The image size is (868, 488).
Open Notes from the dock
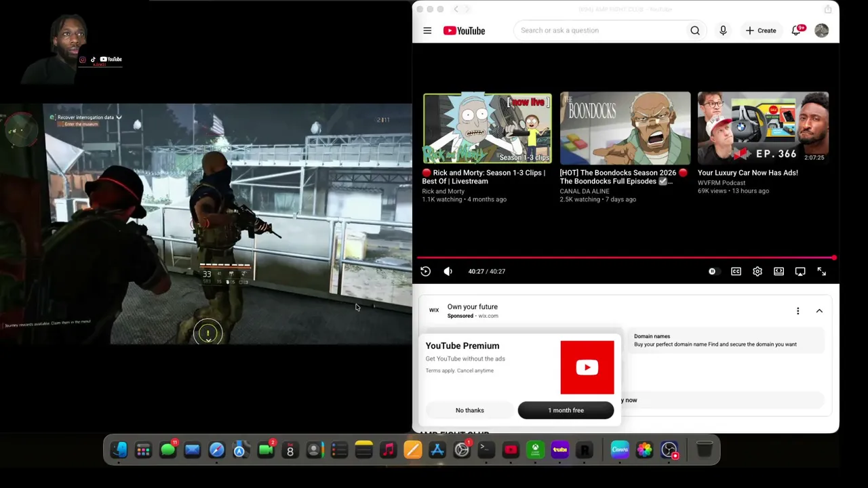point(363,449)
